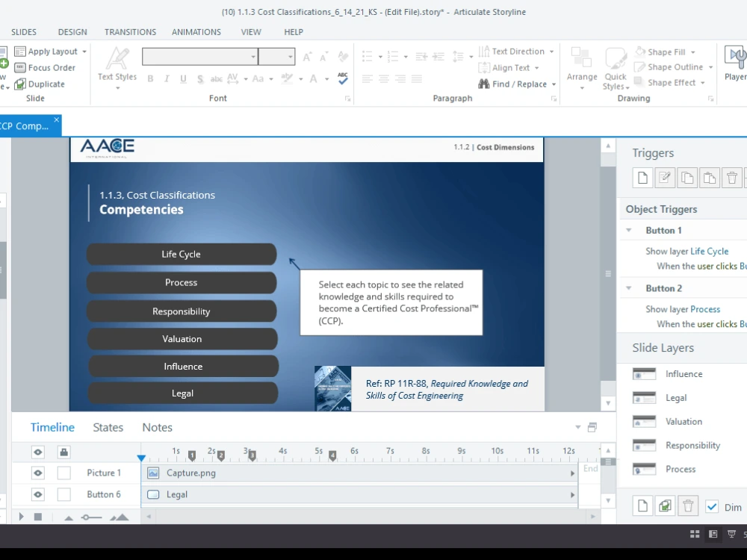
Task: Open the font size dropdown
Action: click(x=290, y=57)
